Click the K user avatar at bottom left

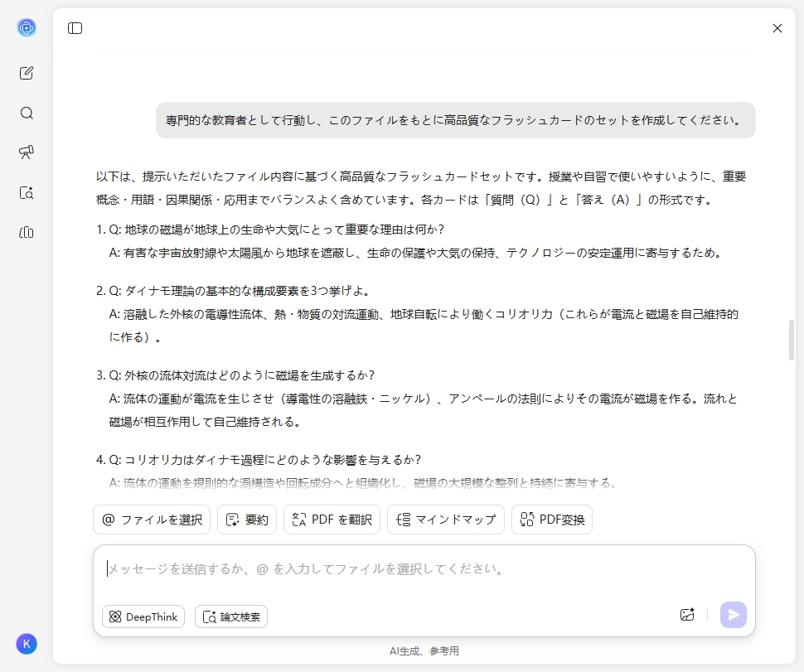click(26, 644)
